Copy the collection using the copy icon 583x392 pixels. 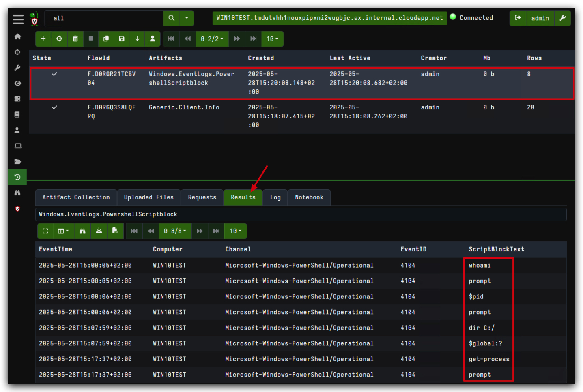click(x=106, y=39)
